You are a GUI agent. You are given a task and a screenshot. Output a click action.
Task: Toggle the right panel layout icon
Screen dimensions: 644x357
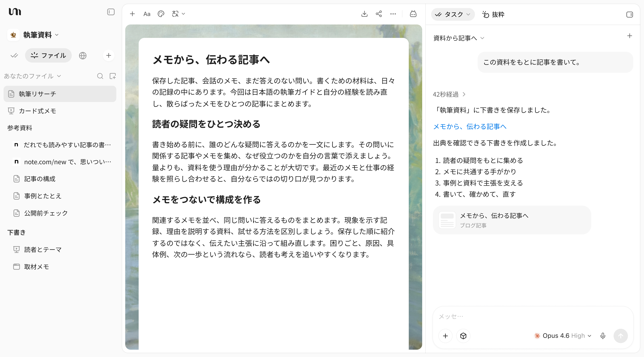pyautogui.click(x=630, y=14)
